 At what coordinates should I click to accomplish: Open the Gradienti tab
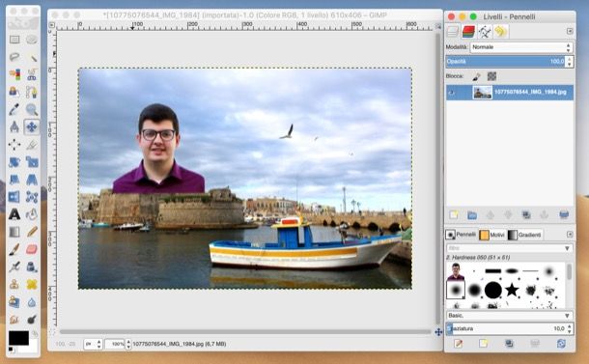524,235
